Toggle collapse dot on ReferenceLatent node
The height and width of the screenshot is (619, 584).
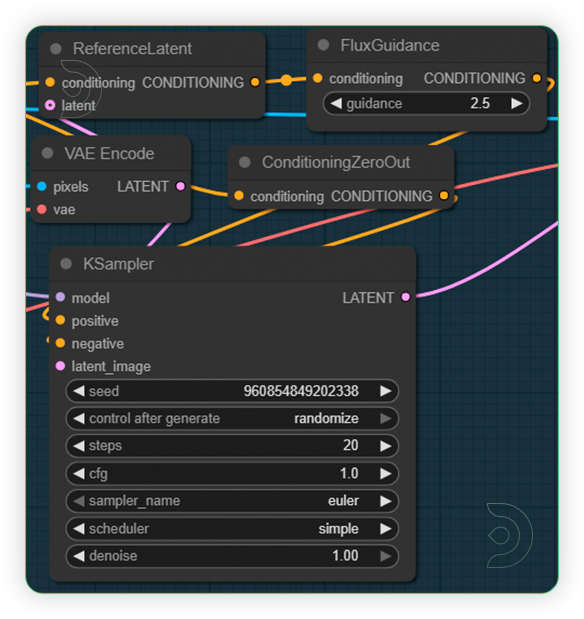(x=56, y=49)
